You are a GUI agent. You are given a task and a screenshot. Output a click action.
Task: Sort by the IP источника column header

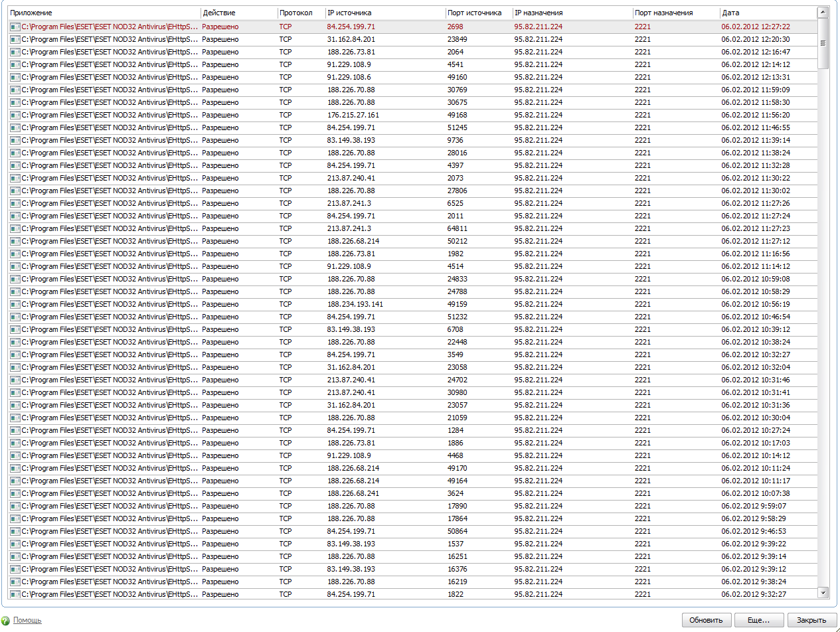386,13
